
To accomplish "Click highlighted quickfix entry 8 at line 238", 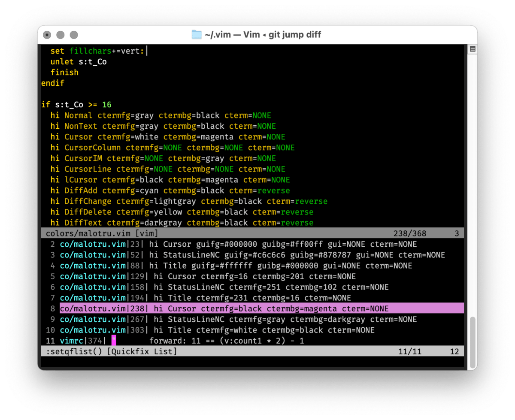I will tap(253, 308).
